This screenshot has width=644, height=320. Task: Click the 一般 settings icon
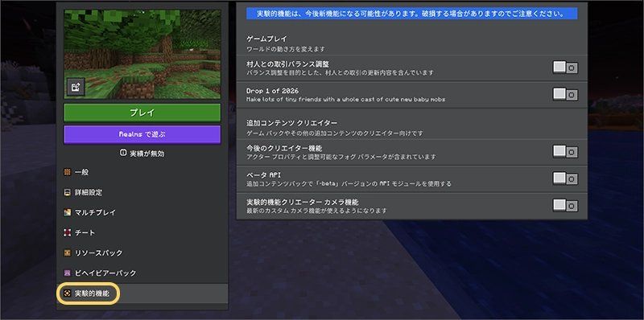(x=68, y=172)
